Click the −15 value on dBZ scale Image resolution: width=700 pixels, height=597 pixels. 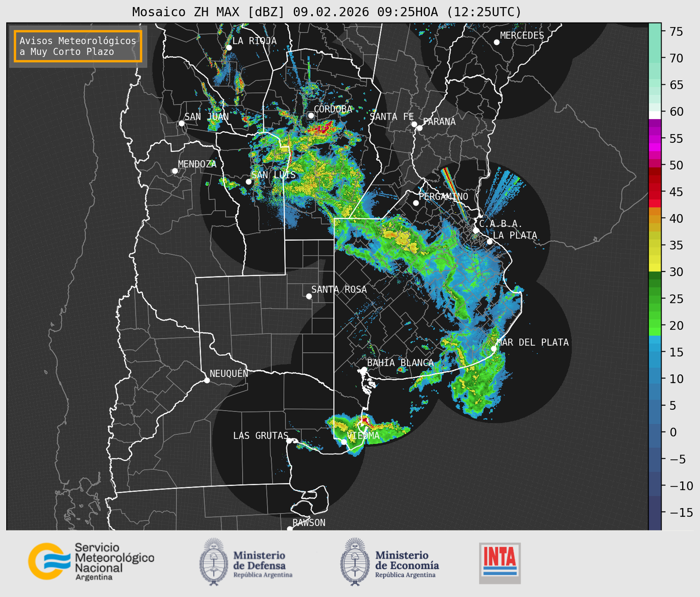[681, 513]
